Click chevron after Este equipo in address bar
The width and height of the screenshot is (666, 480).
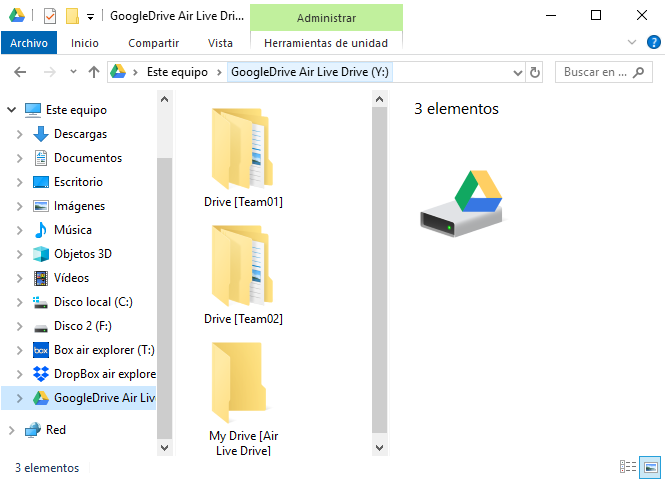tap(219, 72)
